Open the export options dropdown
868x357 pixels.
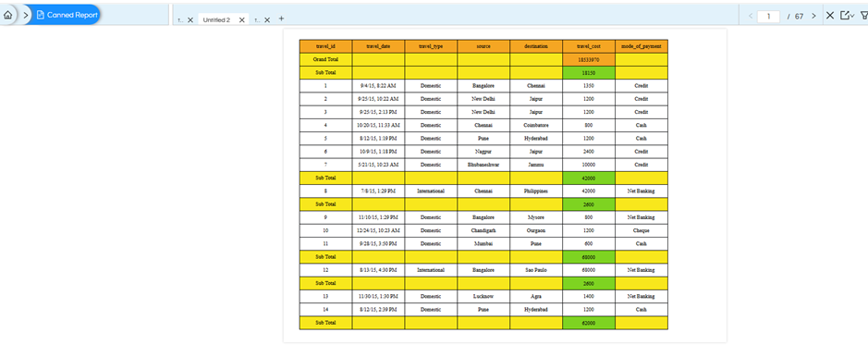(847, 16)
